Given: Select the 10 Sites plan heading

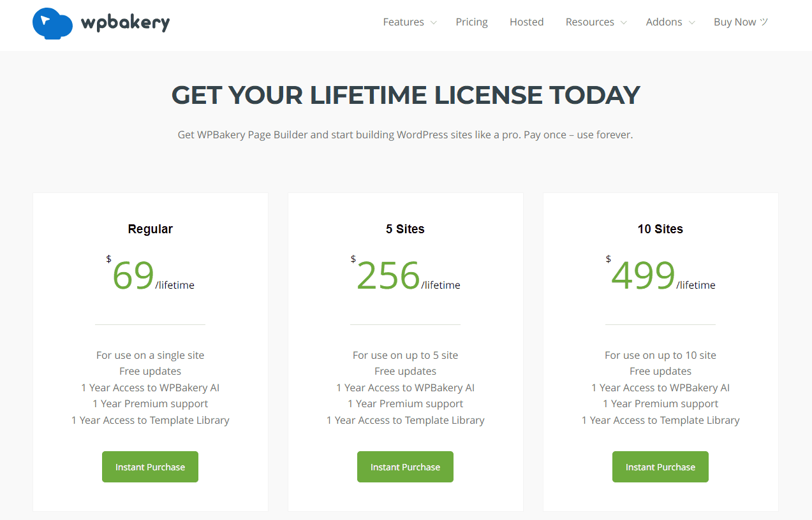Looking at the screenshot, I should point(660,229).
